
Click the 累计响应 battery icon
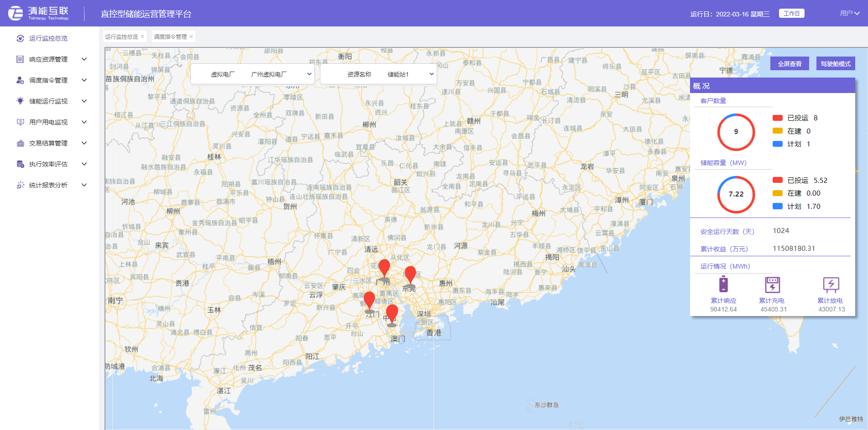tap(723, 285)
